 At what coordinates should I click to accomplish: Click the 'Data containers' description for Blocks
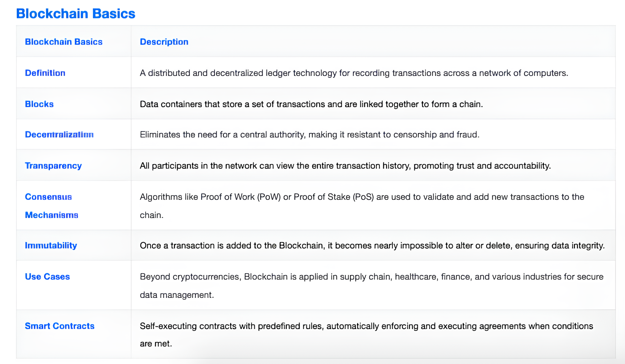point(311,104)
